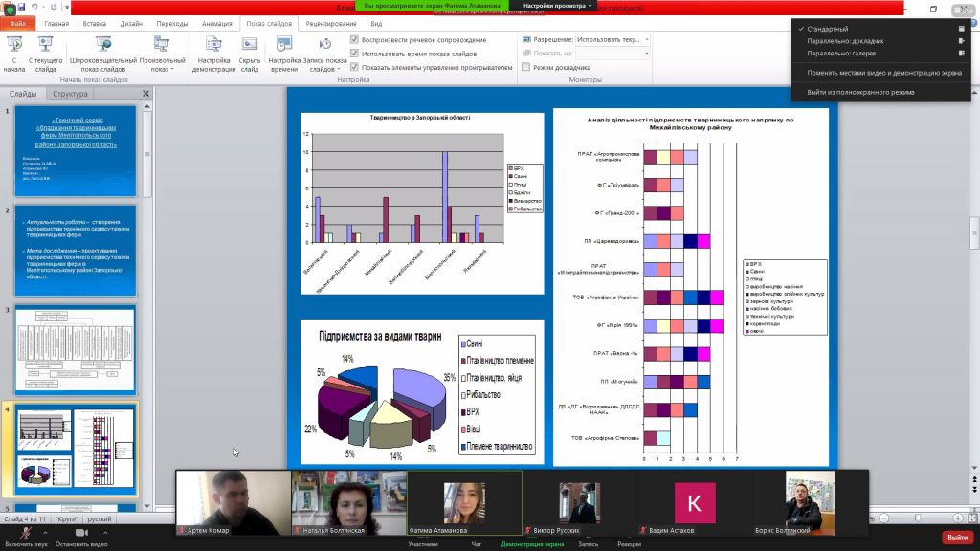
Task: Select the Показ слайдов ribbon tab
Action: (x=269, y=24)
